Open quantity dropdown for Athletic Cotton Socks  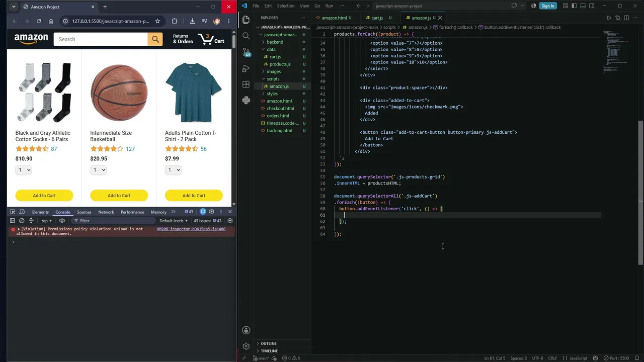(x=24, y=170)
